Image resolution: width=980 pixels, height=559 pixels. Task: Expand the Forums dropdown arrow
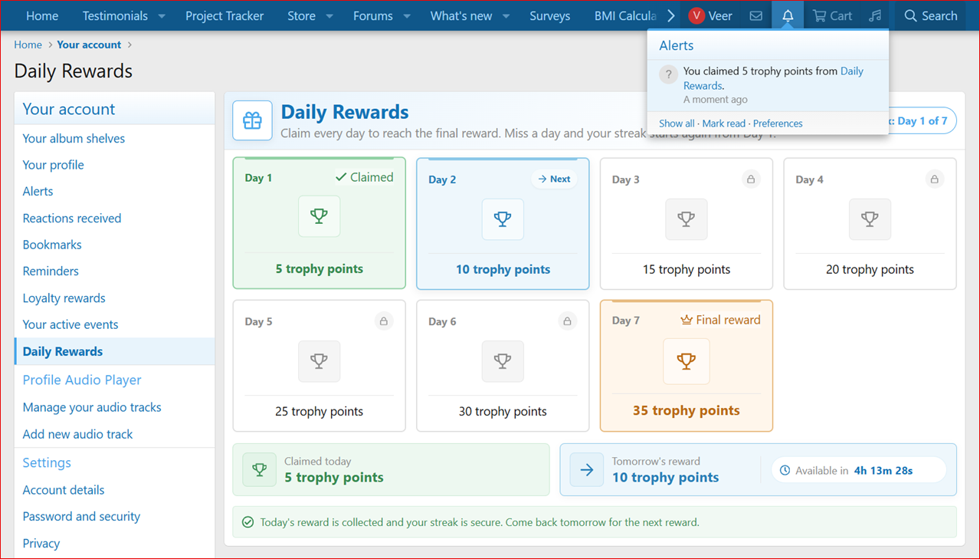coord(407,16)
